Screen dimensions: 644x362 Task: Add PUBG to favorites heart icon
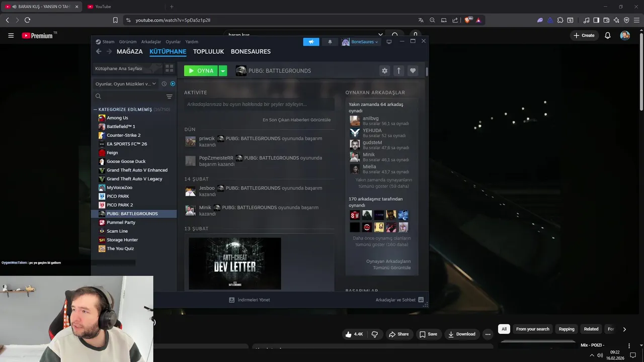pyautogui.click(x=413, y=71)
